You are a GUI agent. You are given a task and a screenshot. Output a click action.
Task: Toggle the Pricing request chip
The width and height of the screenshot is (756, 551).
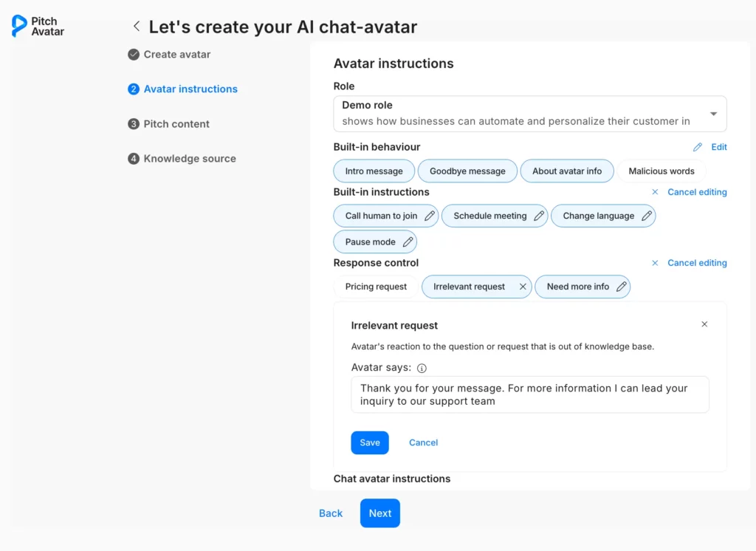[376, 287]
